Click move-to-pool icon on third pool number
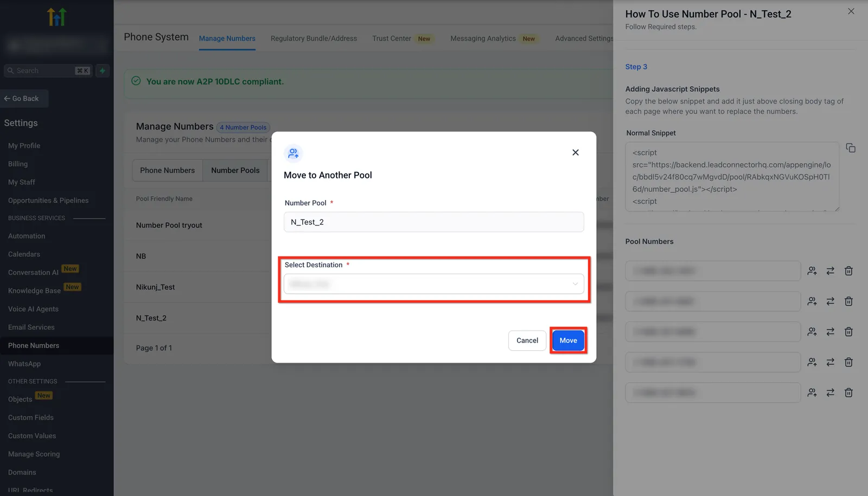Screen dimensions: 868x496 pos(812,332)
